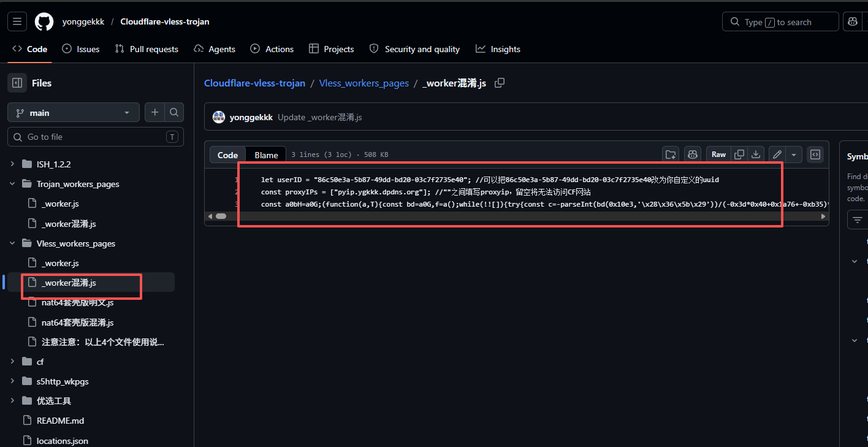
Task: Expand the s5http_wkpgs folder
Action: click(x=12, y=381)
